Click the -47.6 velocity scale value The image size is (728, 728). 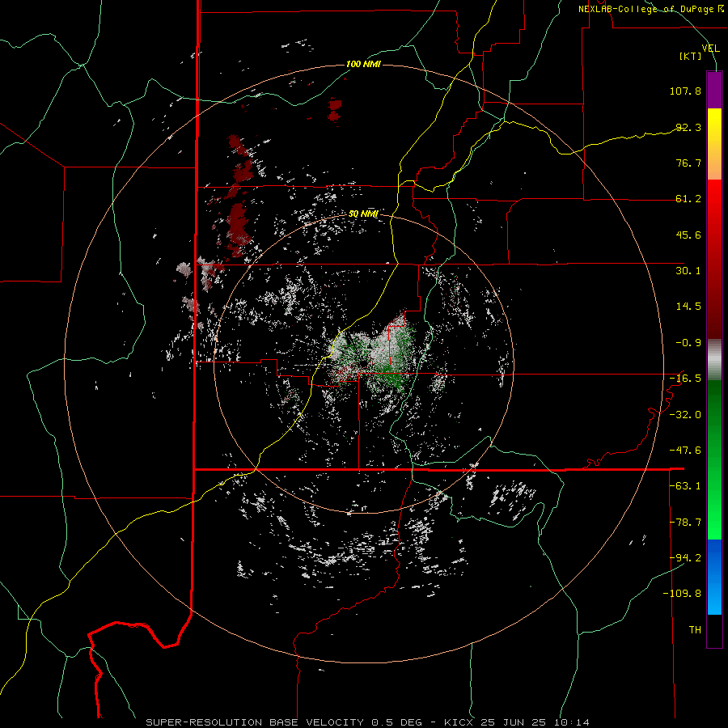click(685, 451)
